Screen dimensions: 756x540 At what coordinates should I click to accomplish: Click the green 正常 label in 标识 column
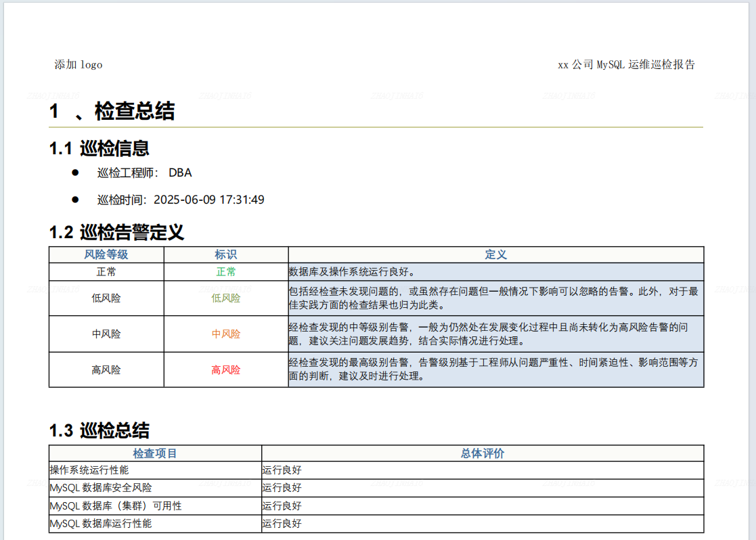pyautogui.click(x=225, y=272)
